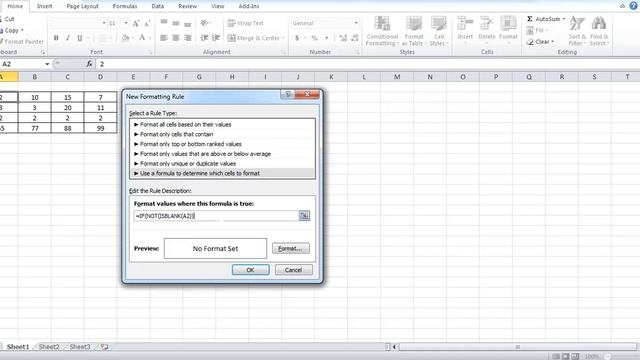Switch to the Insert ribbon tab
The image size is (640, 360).
(44, 6)
